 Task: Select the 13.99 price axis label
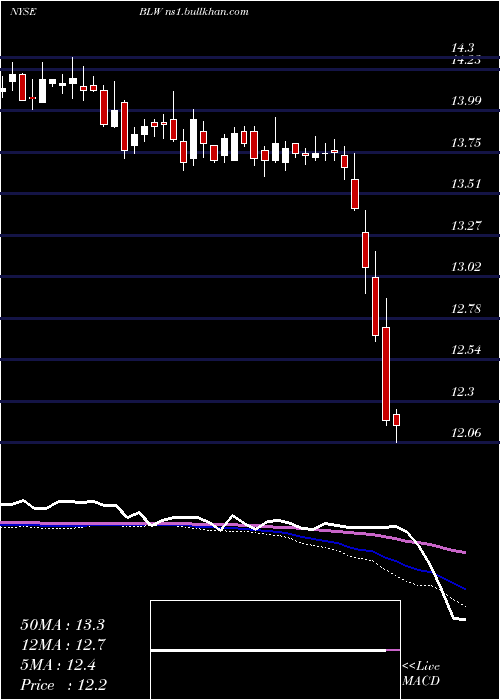point(467,101)
